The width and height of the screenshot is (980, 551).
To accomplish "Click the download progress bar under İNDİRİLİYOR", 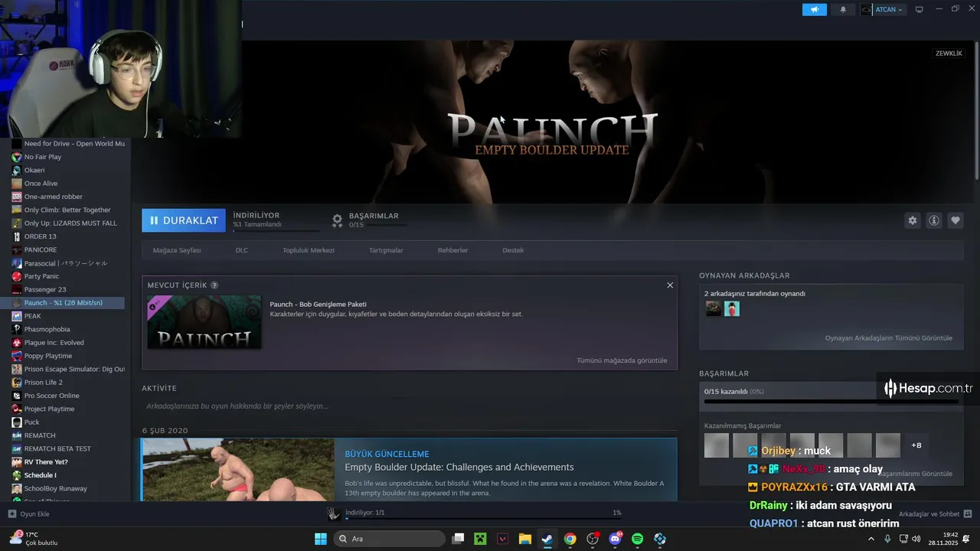I will pyautogui.click(x=276, y=230).
